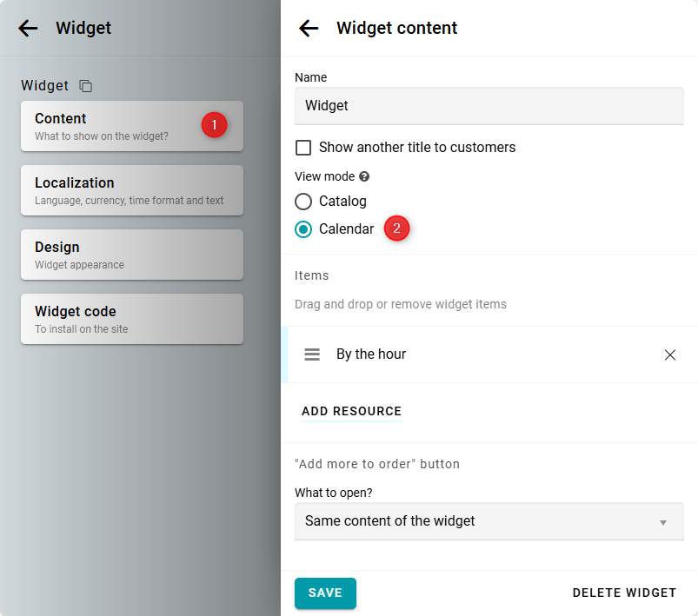Click the red badge numbered 2
The image size is (698, 616).
[x=396, y=229]
